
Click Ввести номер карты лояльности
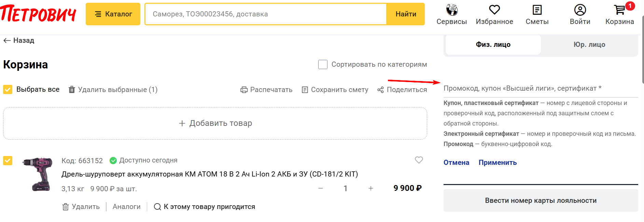point(541,200)
